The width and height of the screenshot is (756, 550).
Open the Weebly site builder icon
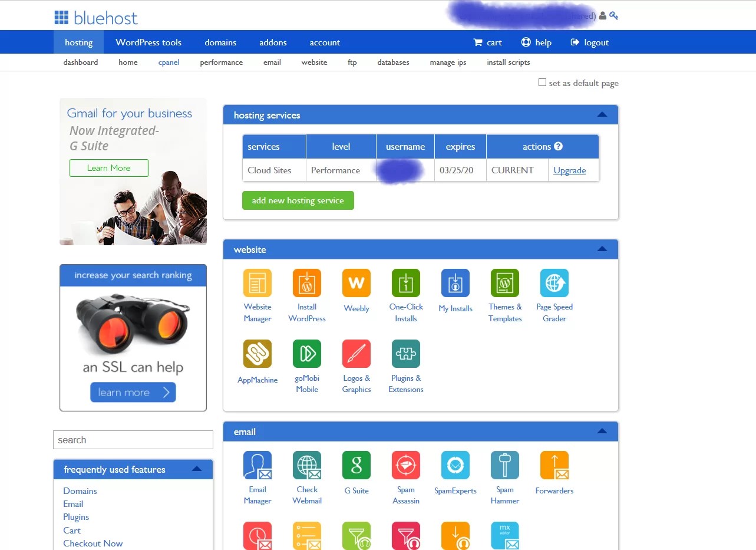[356, 283]
